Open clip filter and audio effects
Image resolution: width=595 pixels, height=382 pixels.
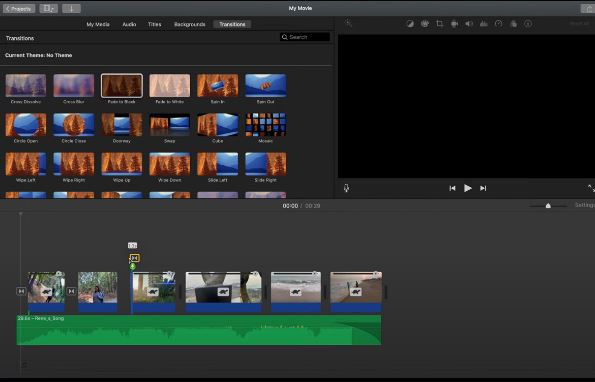tap(513, 24)
